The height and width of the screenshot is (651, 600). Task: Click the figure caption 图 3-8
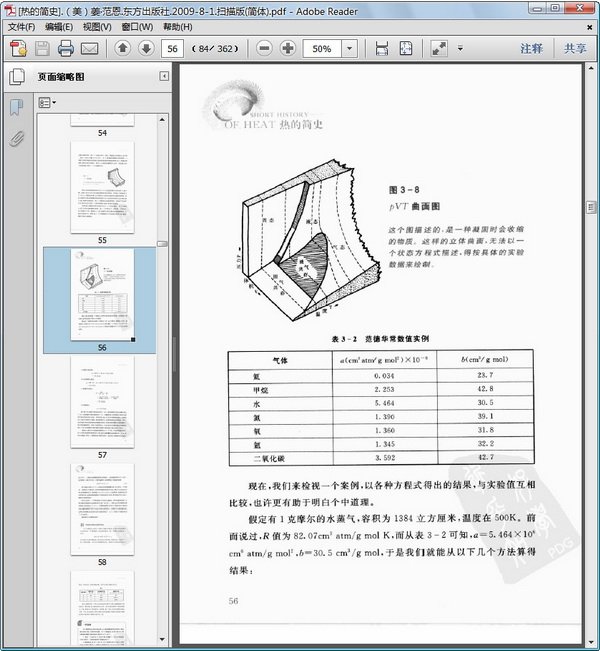click(404, 190)
